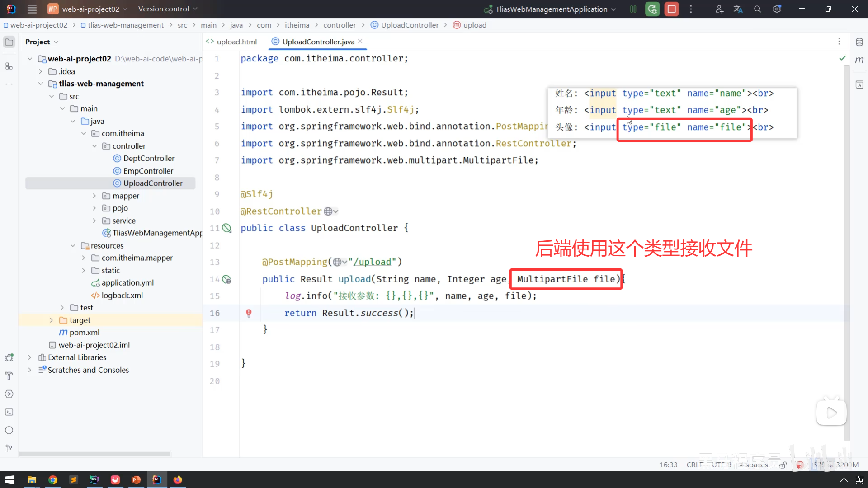Expand the target folder

click(x=52, y=320)
